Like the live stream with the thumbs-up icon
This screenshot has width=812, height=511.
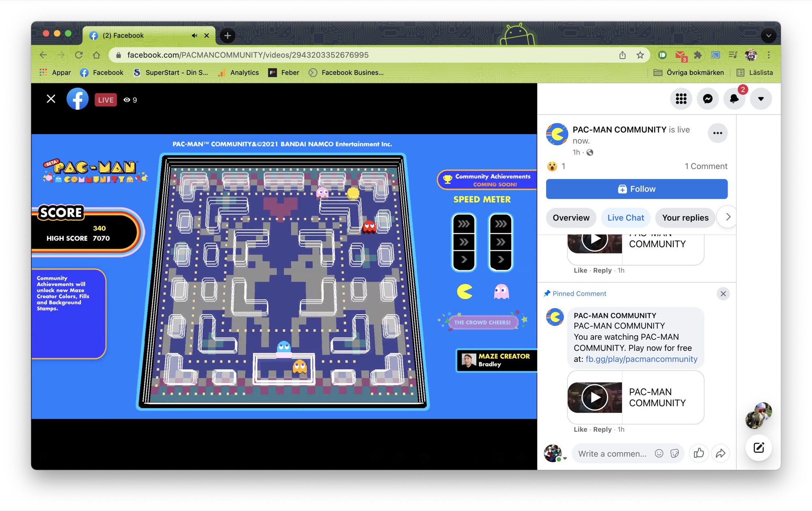tap(699, 453)
